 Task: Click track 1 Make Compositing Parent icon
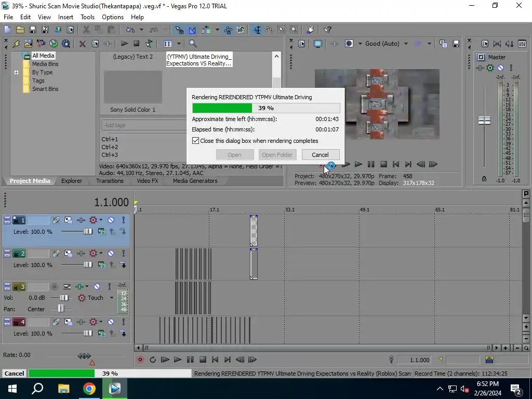(x=112, y=232)
